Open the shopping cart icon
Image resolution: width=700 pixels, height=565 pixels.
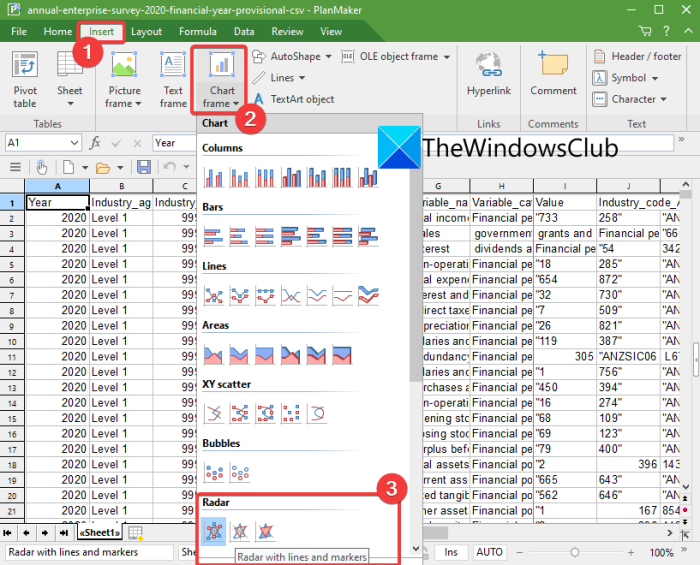pos(645,31)
